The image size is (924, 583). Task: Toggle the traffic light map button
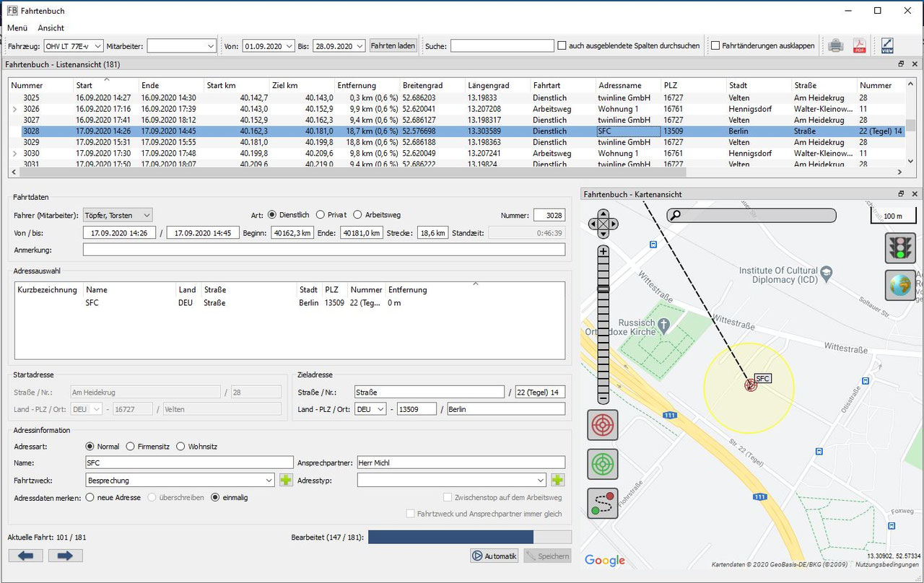[x=899, y=247]
